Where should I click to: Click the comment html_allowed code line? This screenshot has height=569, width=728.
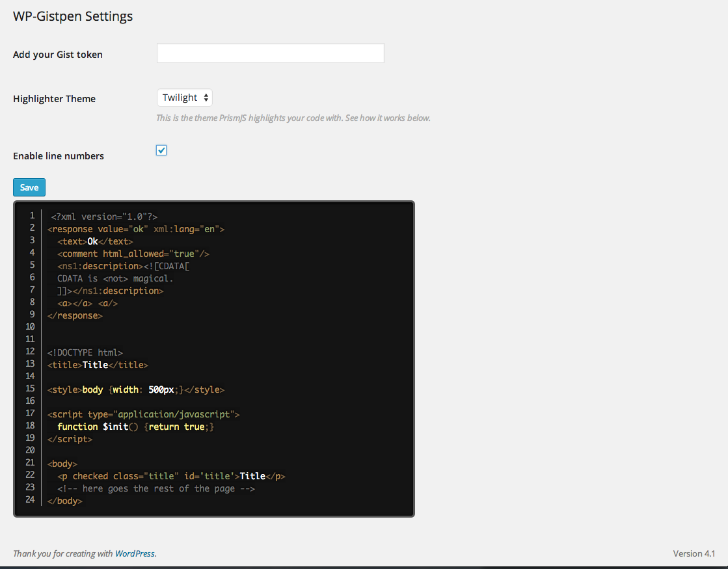[133, 254]
